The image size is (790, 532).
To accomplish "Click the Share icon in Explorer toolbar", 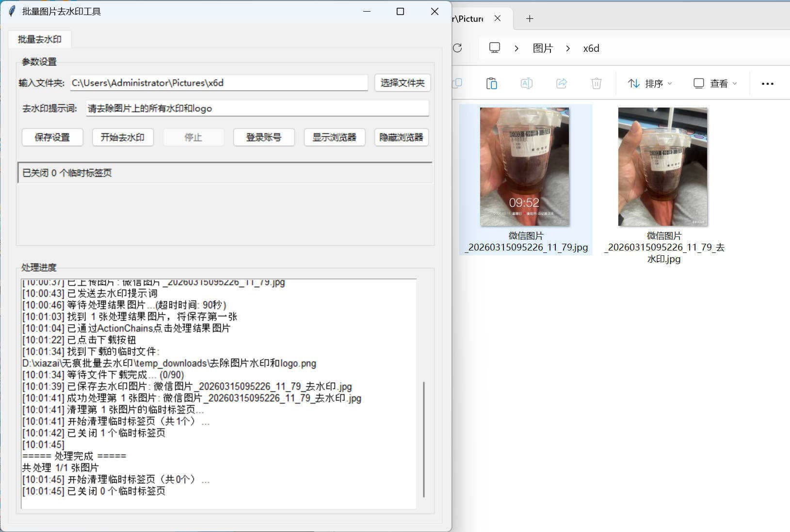I will (562, 83).
